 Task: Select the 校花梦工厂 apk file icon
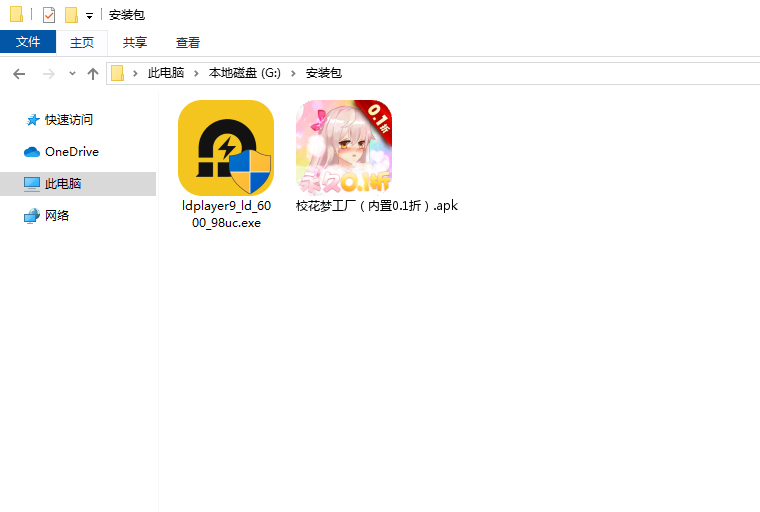(x=344, y=148)
